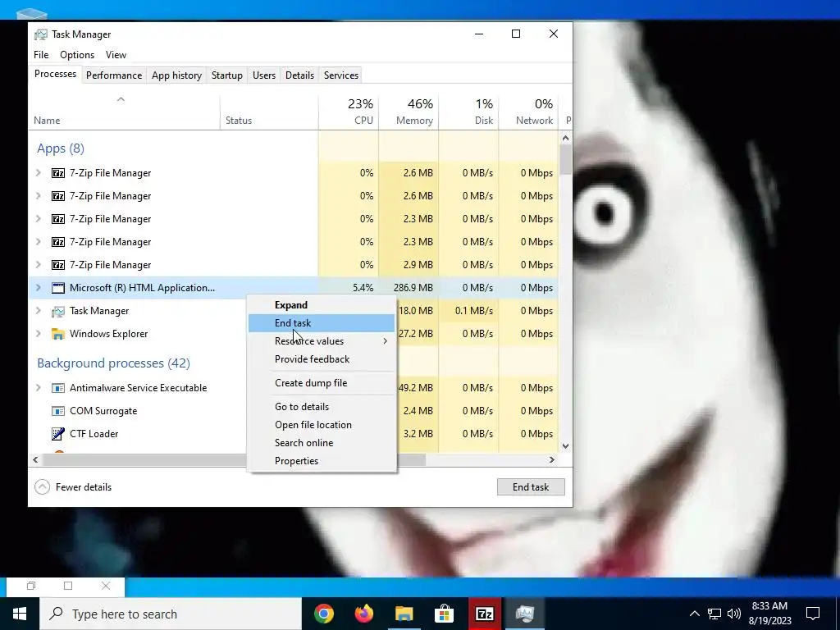840x630 pixels.
Task: Open the File menu
Action: click(x=41, y=55)
